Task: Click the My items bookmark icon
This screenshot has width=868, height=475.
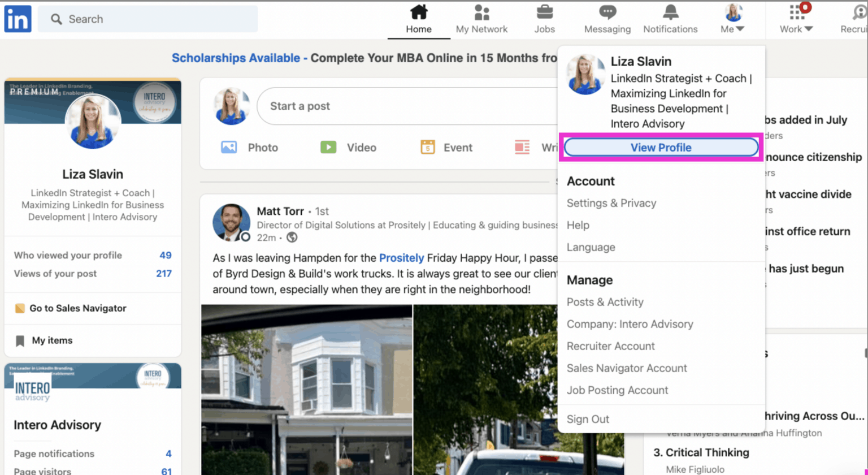Action: coord(21,341)
